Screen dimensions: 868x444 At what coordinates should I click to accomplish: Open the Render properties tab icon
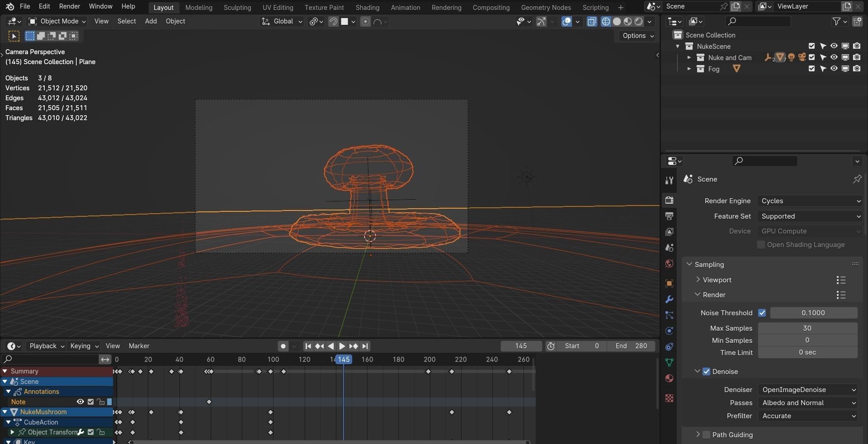(670, 200)
